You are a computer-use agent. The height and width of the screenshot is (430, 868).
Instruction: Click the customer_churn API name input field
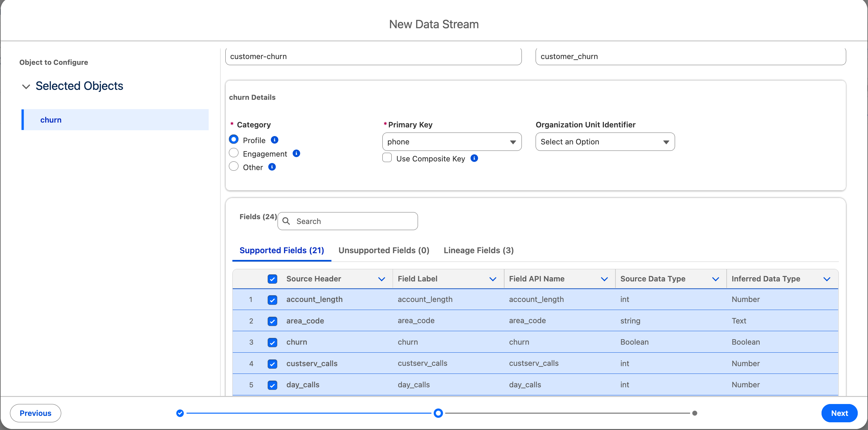point(690,56)
